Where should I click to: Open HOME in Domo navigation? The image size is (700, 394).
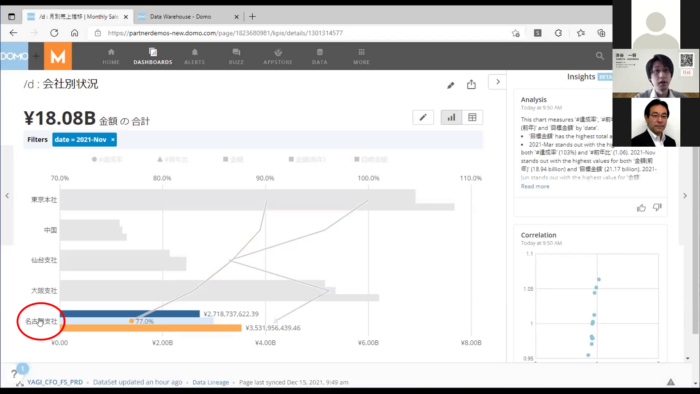coord(111,56)
